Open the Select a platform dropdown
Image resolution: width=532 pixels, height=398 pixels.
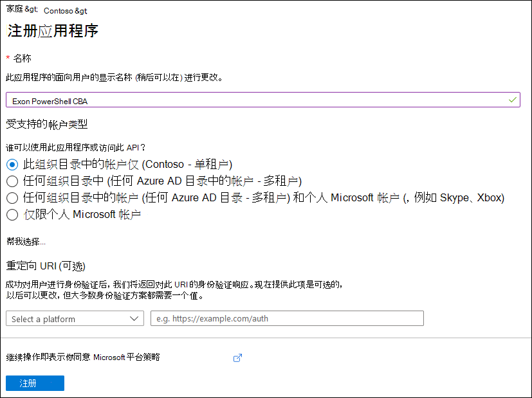[75, 318]
